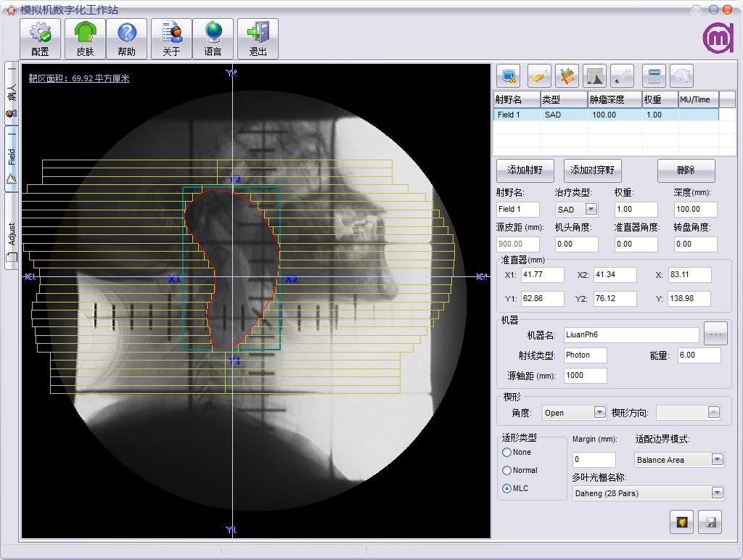Click the Y2 76.12 collimator field
743x560 pixels.
pos(615,298)
